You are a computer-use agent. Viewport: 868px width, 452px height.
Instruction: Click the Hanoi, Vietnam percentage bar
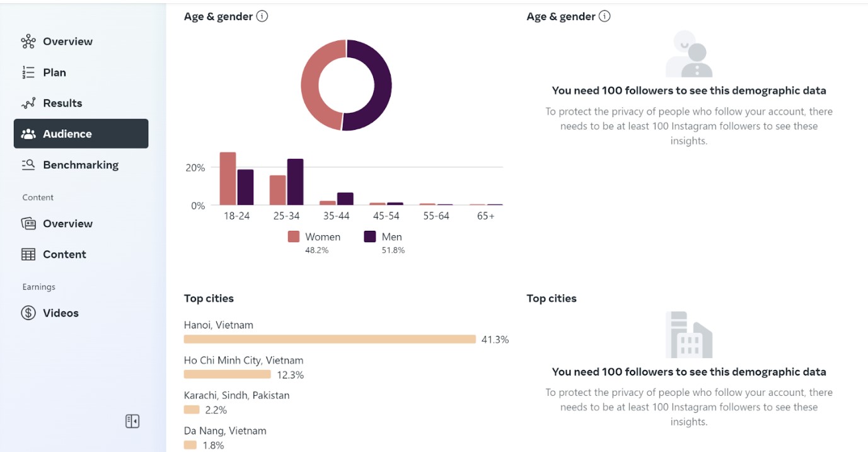click(330, 339)
